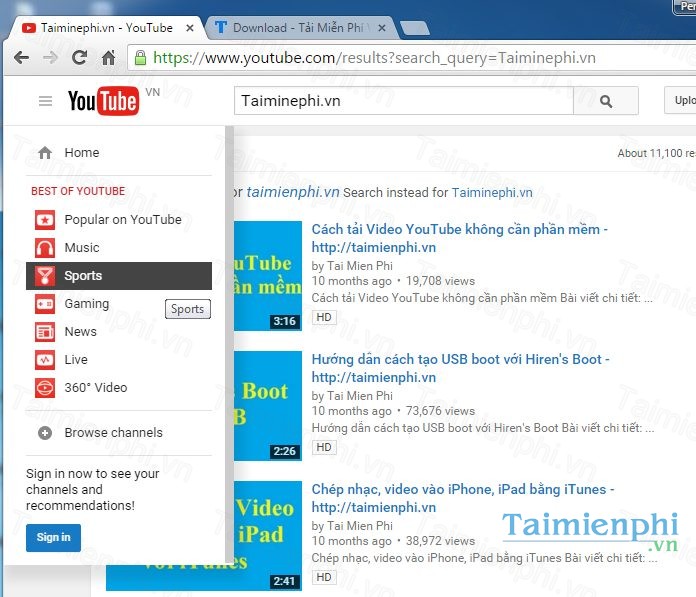Open the 3:16 video thumbnail

pos(268,276)
